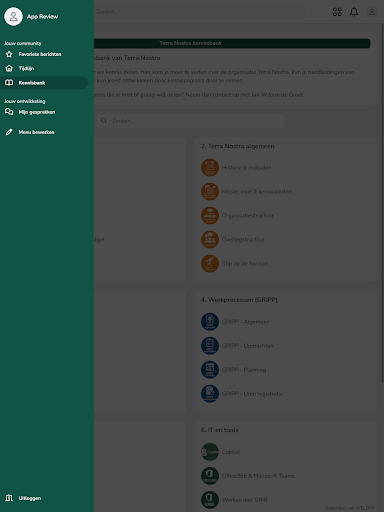
Task: Click the Office365 green icon
Action: click(x=210, y=476)
